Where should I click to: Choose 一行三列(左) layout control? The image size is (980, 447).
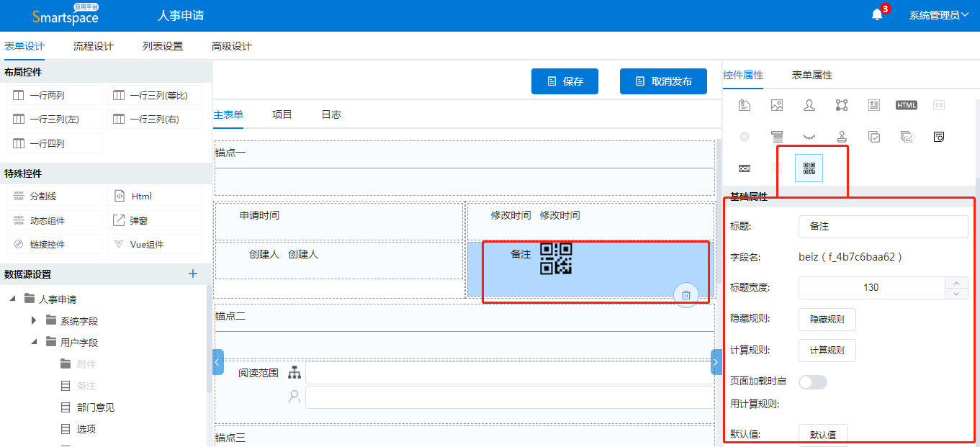[x=55, y=119]
